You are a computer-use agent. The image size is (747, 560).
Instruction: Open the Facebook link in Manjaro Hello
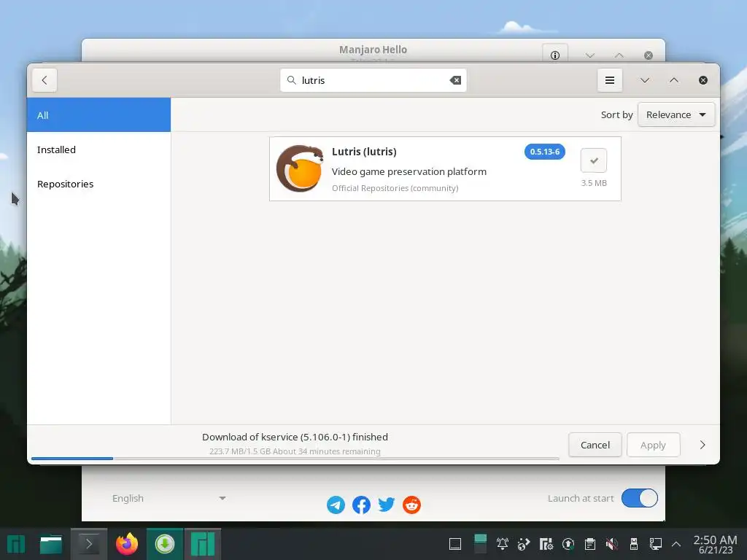(x=361, y=505)
